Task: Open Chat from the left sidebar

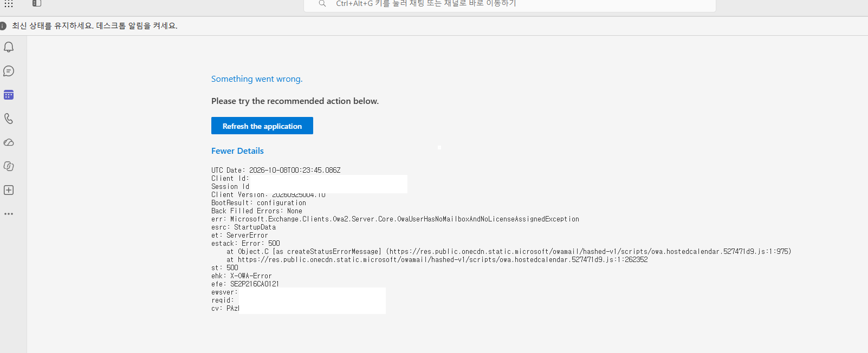Action: (x=9, y=71)
